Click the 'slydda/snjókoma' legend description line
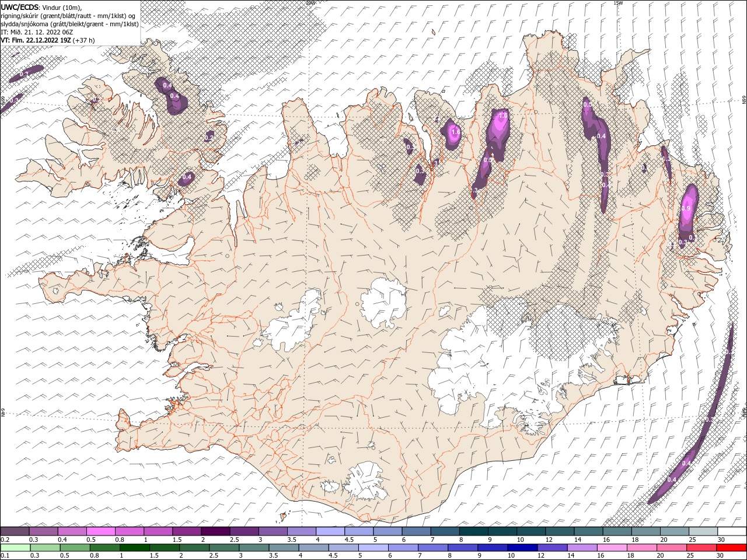Viewport: 747px width, 560px height. (x=70, y=24)
